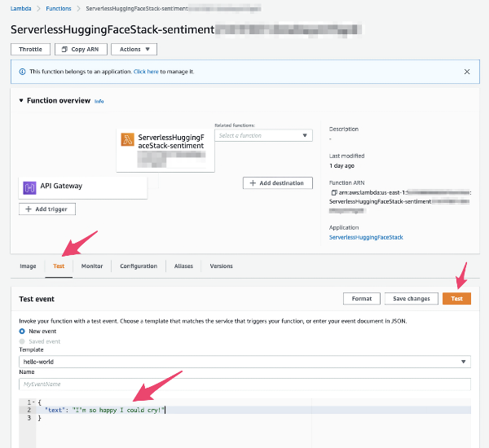
Task: Follow the 'Click here' application link
Action: coord(146,72)
